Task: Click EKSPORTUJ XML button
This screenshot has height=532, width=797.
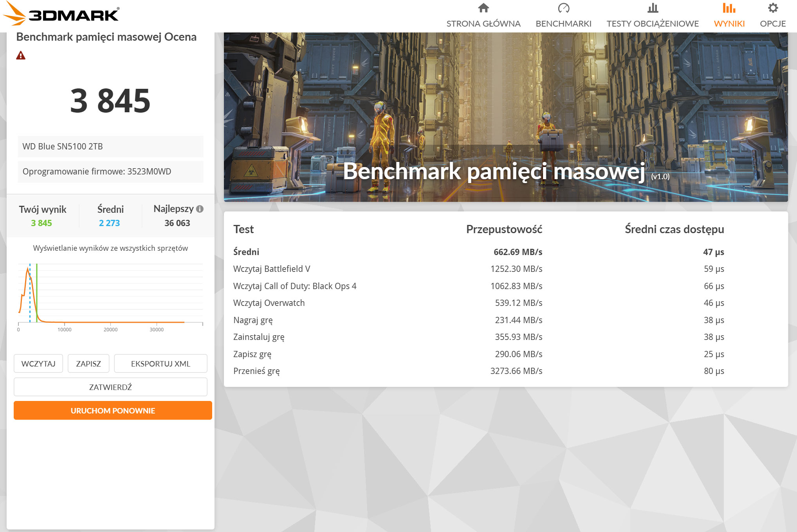Action: click(160, 364)
